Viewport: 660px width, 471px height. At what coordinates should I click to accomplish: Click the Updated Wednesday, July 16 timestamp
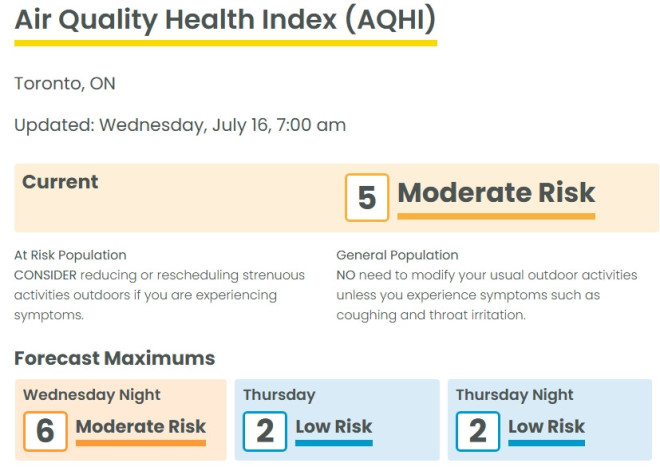[180, 125]
